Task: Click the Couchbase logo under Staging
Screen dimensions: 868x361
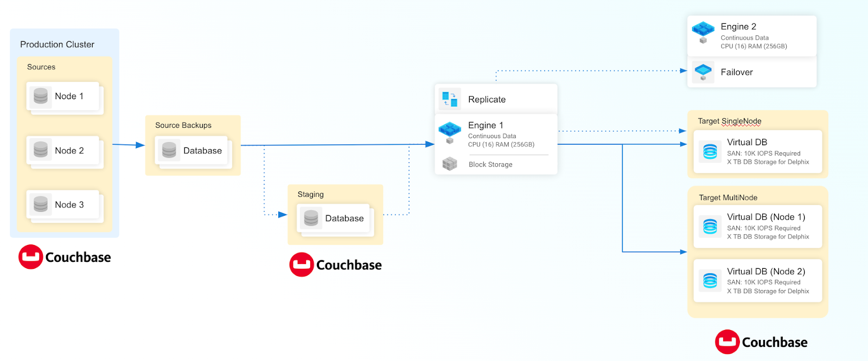Action: point(335,265)
